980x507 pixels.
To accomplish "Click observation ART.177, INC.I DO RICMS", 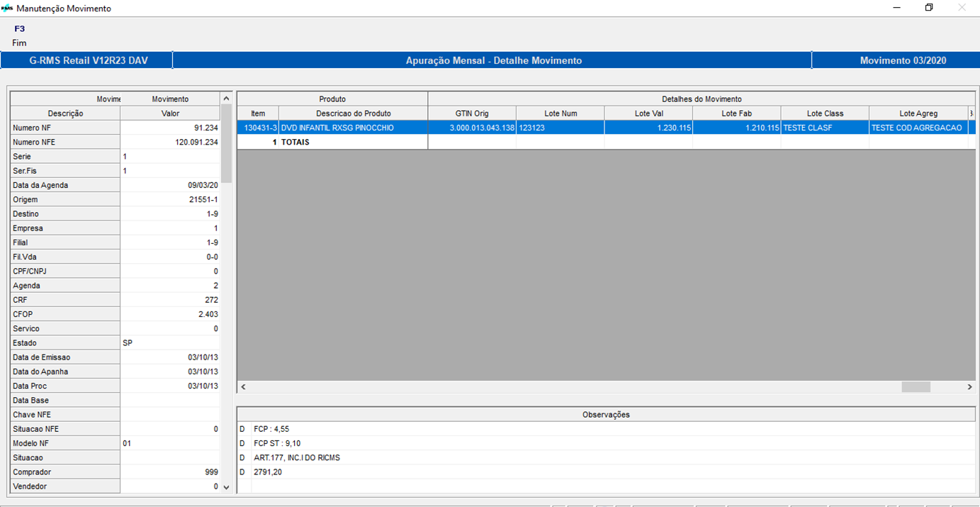I will point(297,457).
